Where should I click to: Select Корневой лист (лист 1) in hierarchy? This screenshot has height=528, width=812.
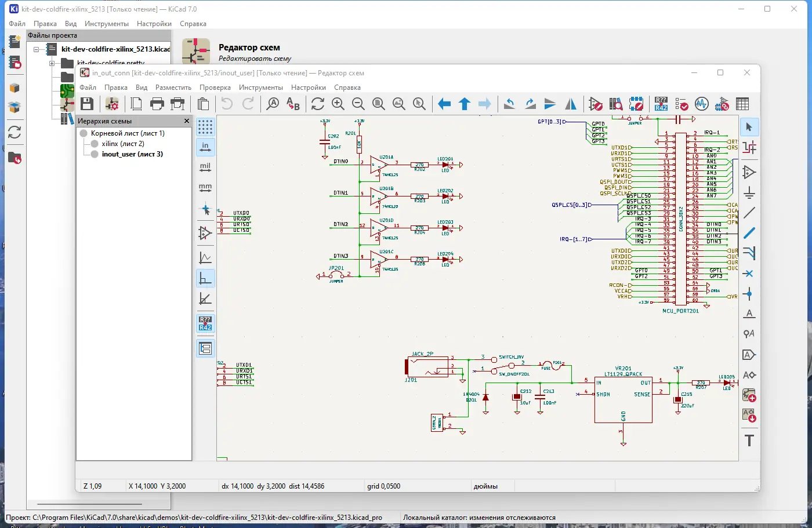coord(128,133)
